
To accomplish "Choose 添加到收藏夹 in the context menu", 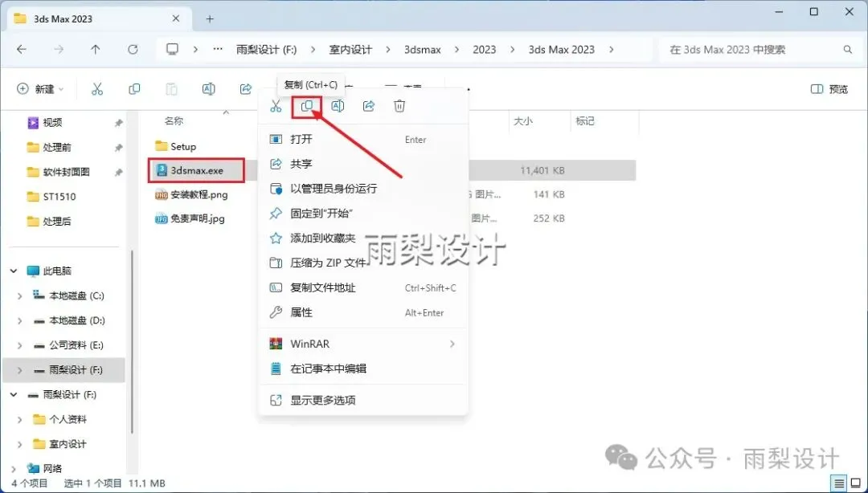I will [363, 238].
